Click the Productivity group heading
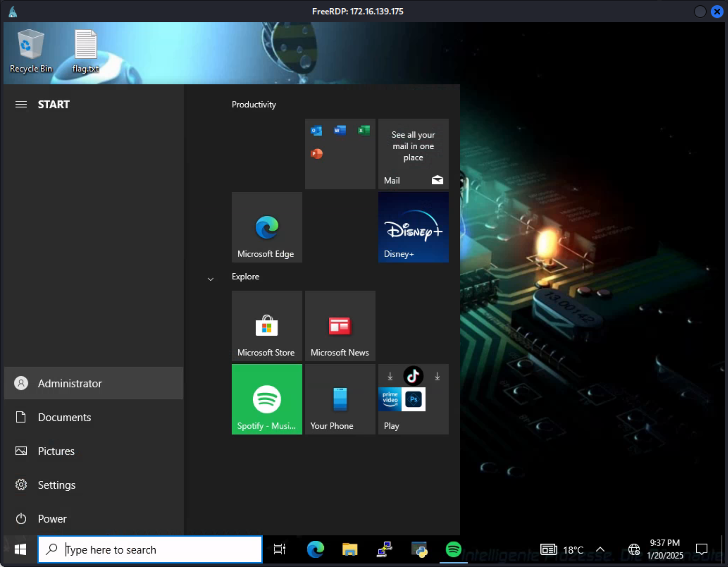728x567 pixels. (x=254, y=105)
